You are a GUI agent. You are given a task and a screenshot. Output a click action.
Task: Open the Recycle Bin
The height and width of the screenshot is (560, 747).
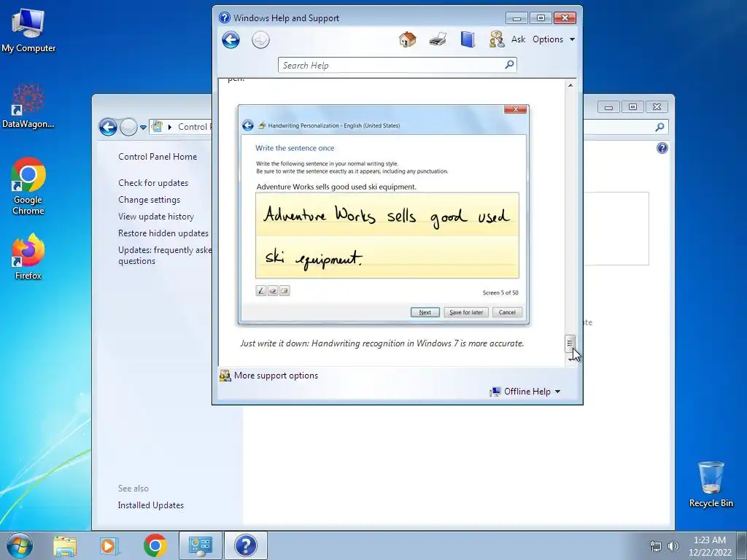click(711, 484)
